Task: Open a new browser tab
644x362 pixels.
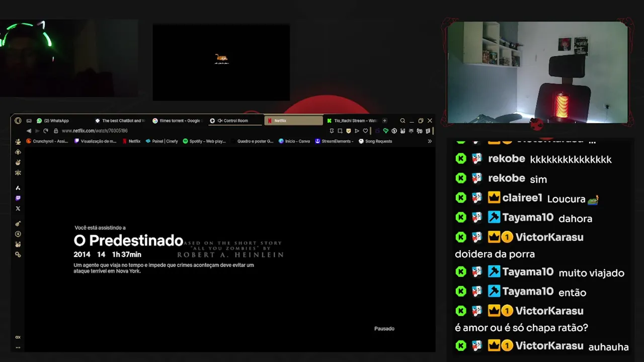Action: (x=384, y=121)
